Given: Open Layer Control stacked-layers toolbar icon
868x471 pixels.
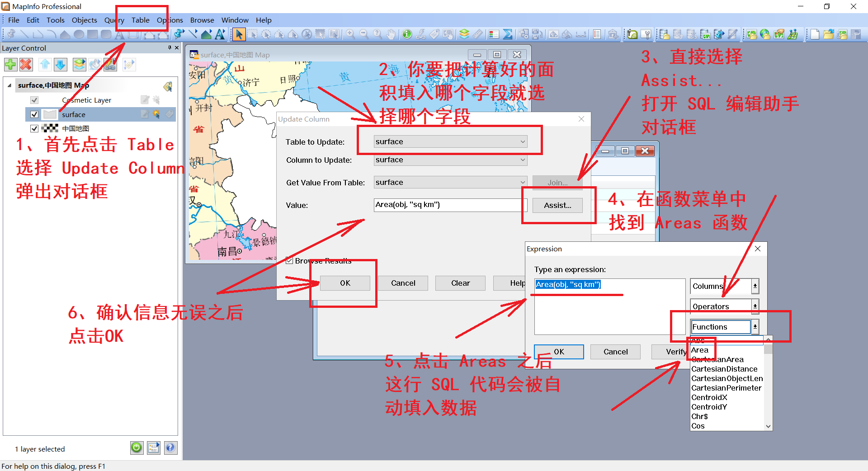Looking at the screenshot, I should pos(464,34).
